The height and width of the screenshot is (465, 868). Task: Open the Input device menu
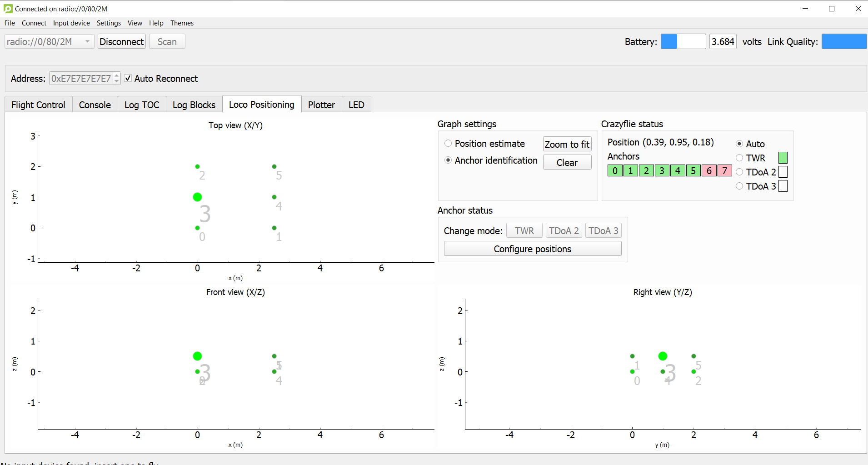[x=71, y=23]
